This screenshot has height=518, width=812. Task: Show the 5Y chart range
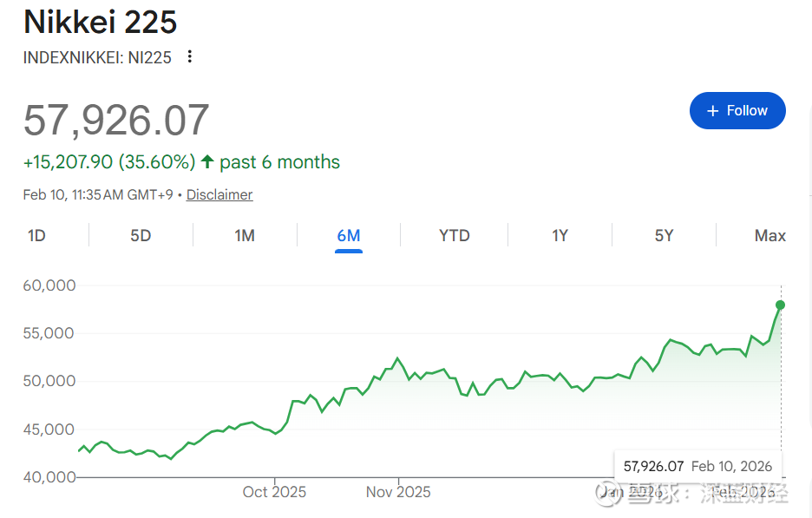(x=664, y=235)
